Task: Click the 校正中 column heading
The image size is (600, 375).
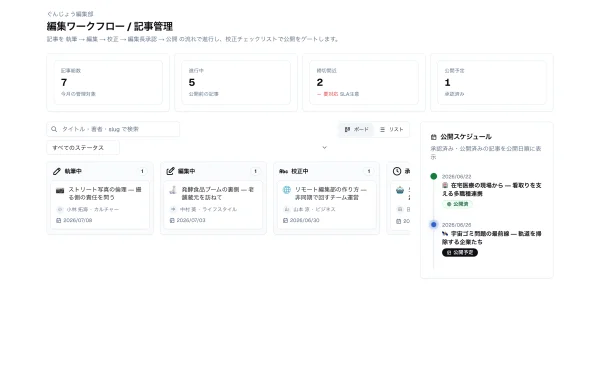Action: tap(300, 171)
